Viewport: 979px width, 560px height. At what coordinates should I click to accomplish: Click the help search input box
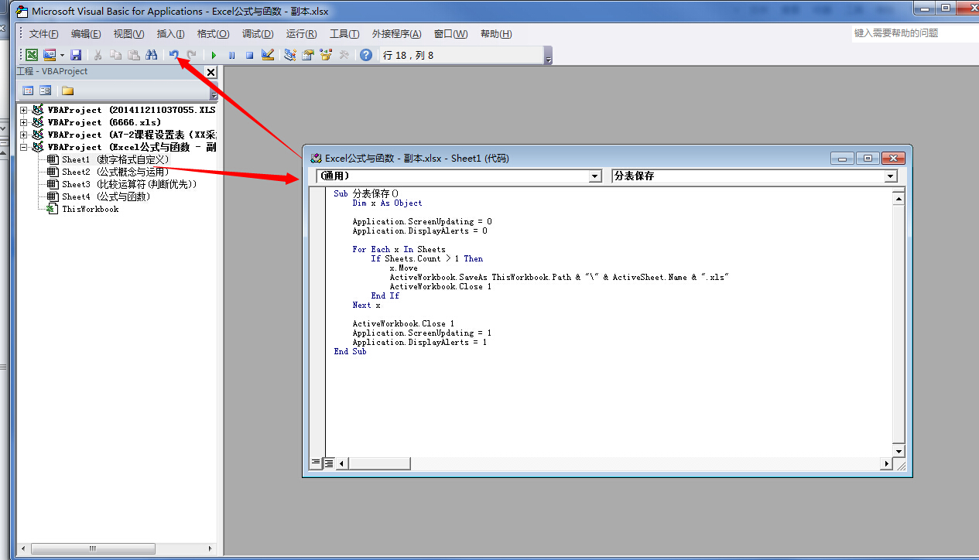pyautogui.click(x=915, y=33)
